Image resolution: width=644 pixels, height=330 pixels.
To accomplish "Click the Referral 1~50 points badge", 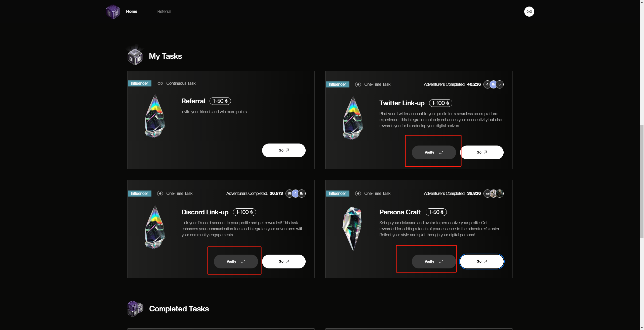I will pyautogui.click(x=220, y=101).
